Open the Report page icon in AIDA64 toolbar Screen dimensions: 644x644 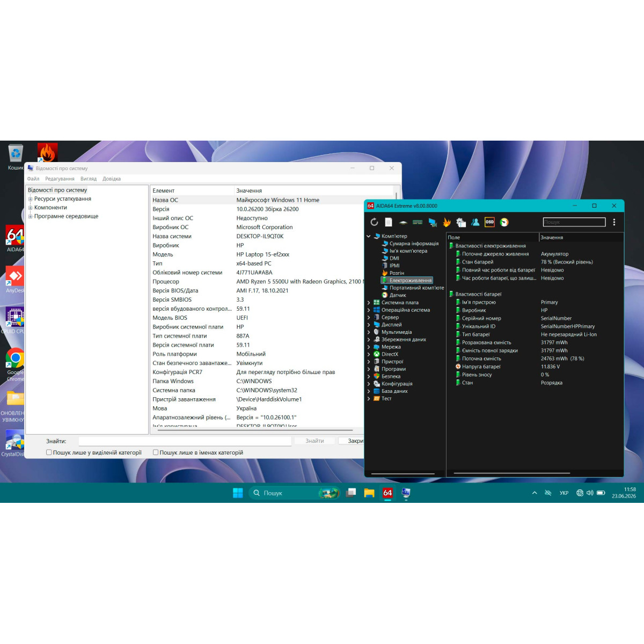coord(389,222)
